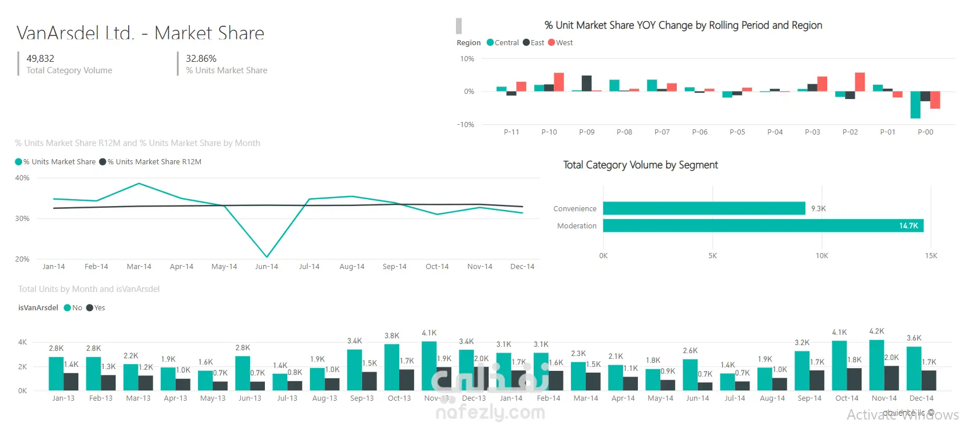Toggle the 'No' isVanArsdel legend dot
This screenshot has height=423, width=980.
click(68, 308)
